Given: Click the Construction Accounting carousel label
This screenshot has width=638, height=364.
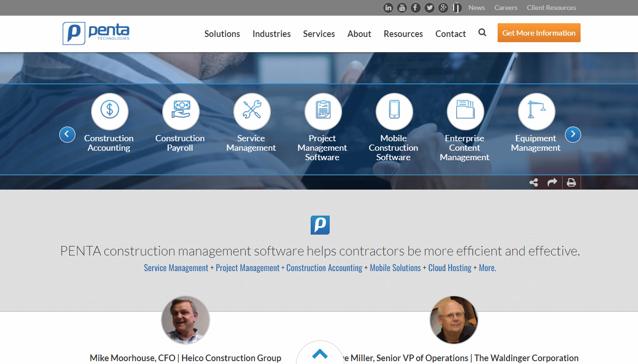Looking at the screenshot, I should (x=109, y=143).
